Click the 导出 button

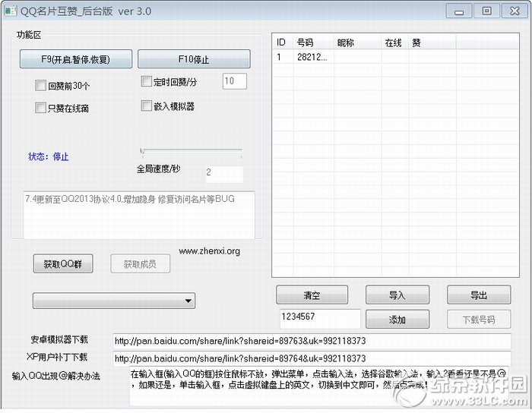click(479, 295)
